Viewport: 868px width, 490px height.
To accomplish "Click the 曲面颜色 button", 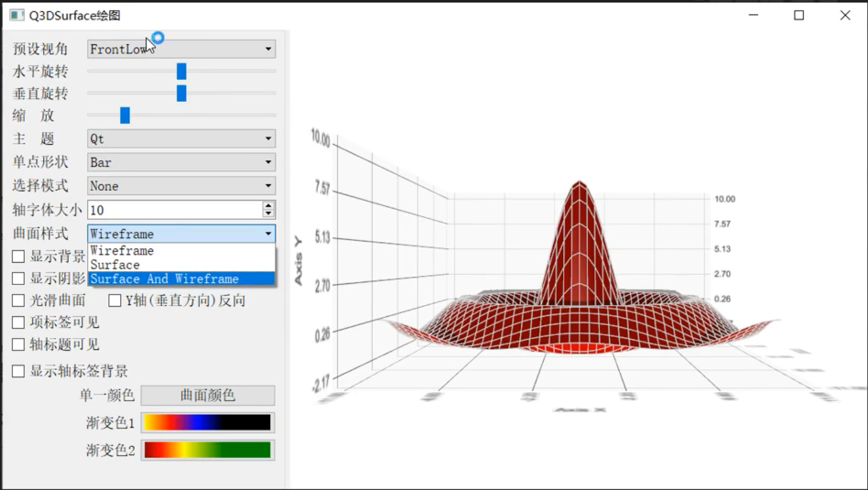I will 208,395.
